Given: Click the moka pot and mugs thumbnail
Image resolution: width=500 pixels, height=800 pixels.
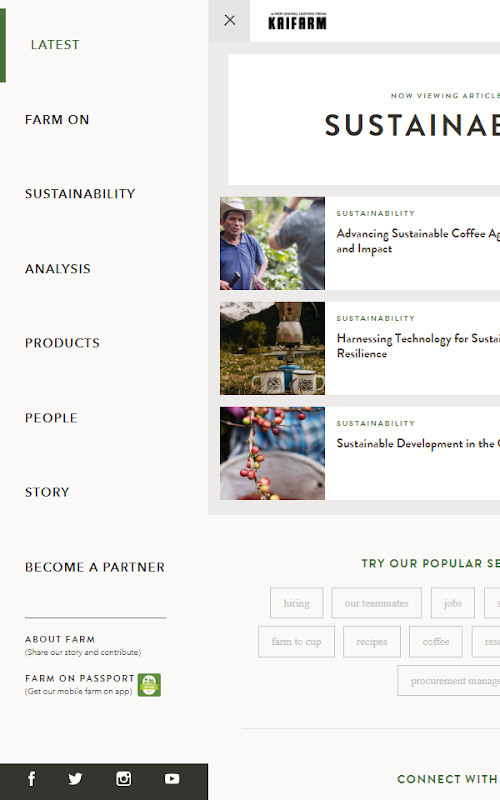Looking at the screenshot, I should click(272, 348).
